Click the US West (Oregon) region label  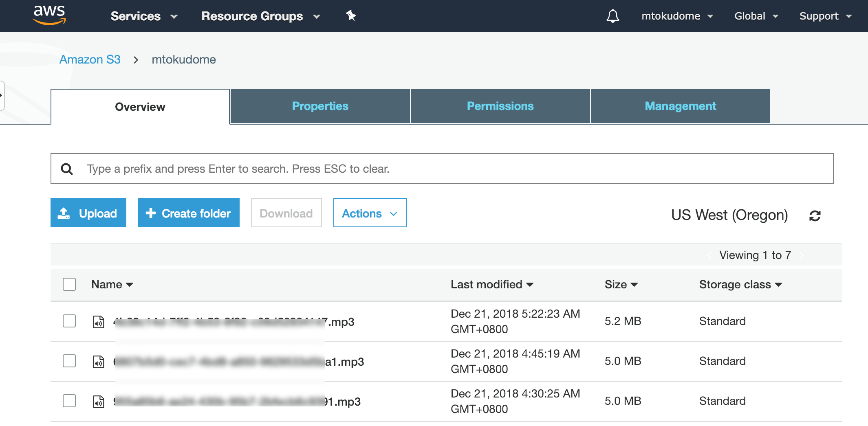click(x=729, y=215)
